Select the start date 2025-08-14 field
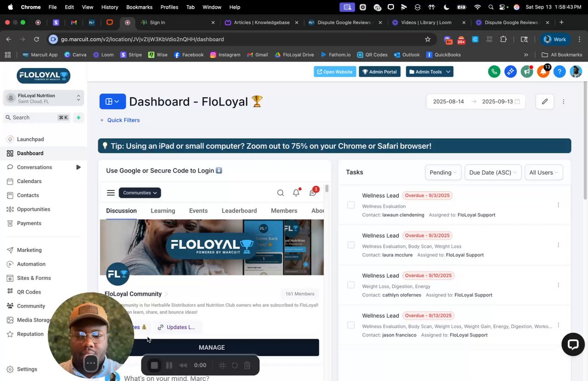Viewport: 588px width, 381px height. pos(448,101)
